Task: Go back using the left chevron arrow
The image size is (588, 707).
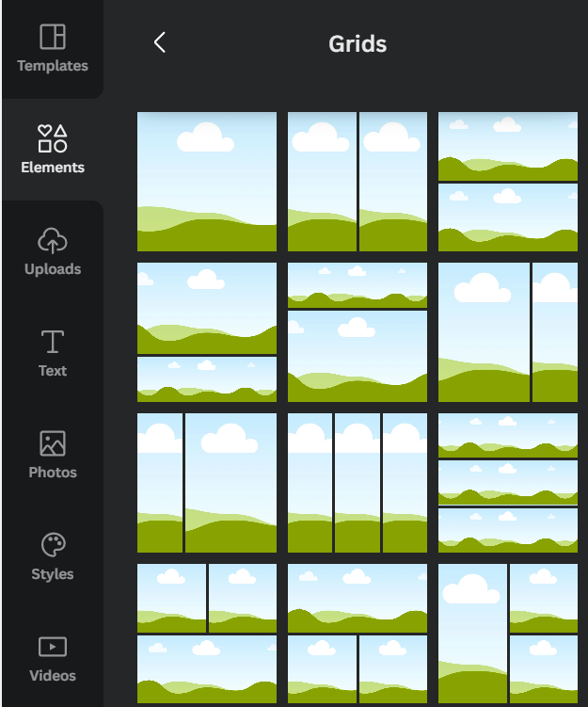Action: tap(160, 42)
